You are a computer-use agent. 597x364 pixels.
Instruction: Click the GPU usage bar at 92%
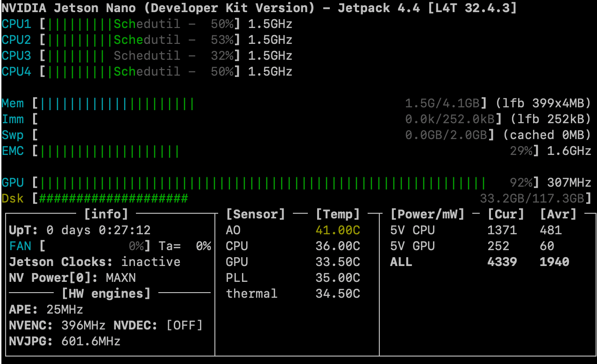287,182
